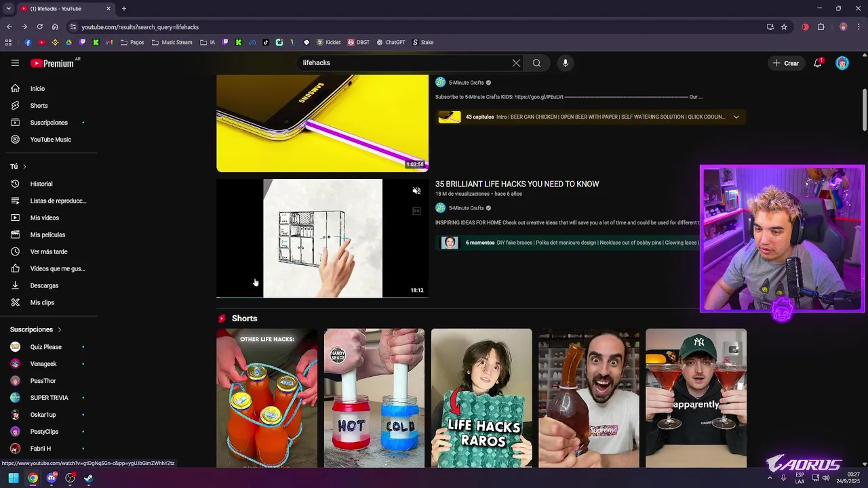
Task: Open the LIFE HACKS RAROS short
Action: click(481, 399)
